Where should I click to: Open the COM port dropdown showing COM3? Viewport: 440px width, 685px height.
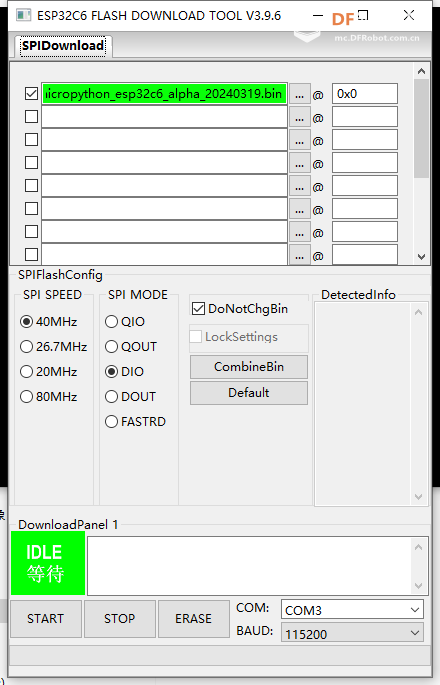tap(352, 609)
